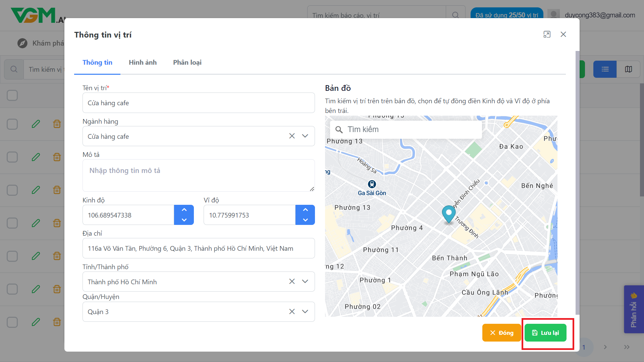
Task: Expand the Ngành hàng dropdown
Action: coord(305,136)
